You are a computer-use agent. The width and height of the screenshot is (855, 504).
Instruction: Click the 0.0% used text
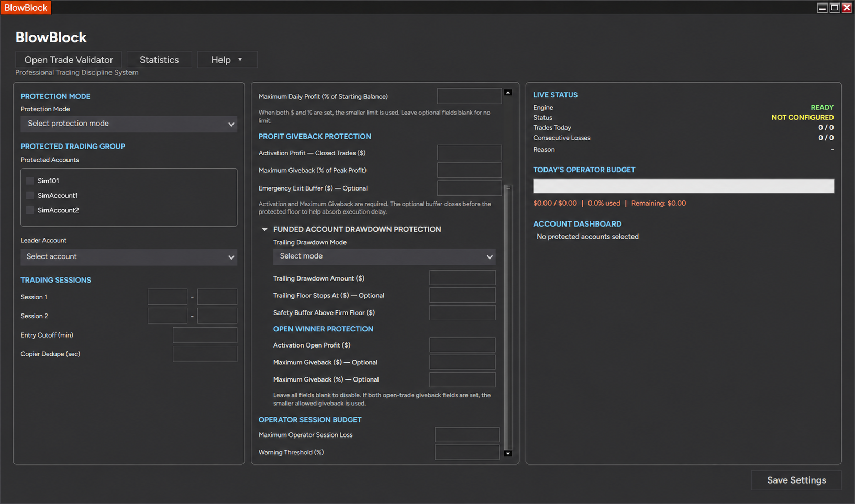[604, 203]
